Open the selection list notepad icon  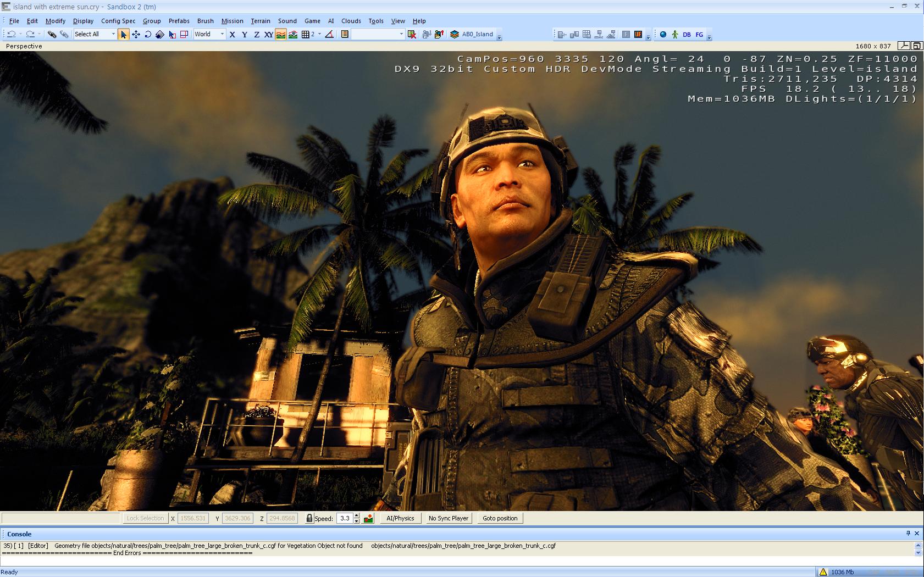345,34
